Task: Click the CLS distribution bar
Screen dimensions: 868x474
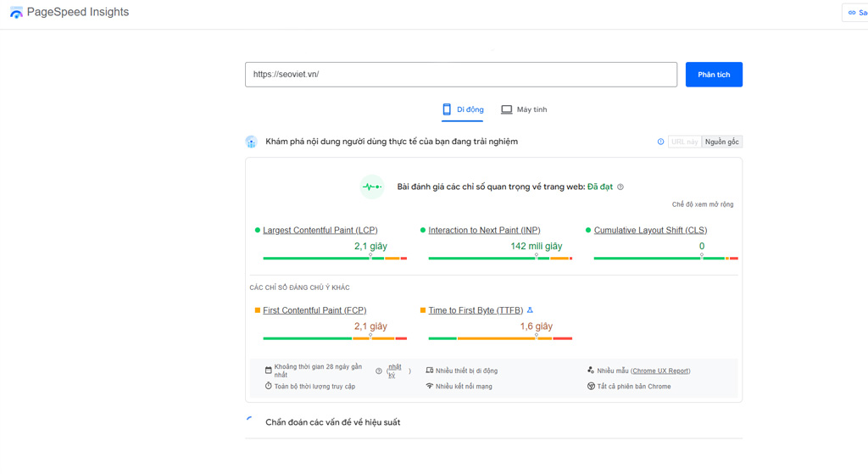Action: coord(666,258)
